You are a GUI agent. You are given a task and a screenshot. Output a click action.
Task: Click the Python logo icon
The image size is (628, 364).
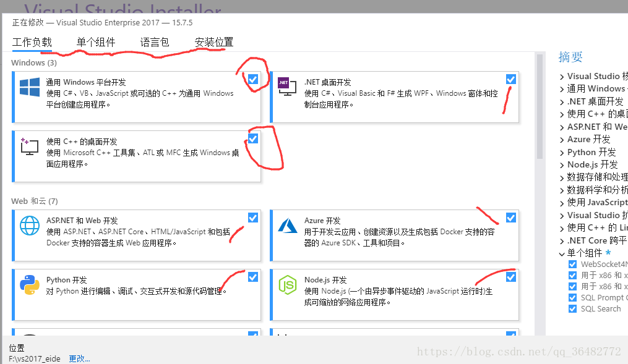coord(30,285)
